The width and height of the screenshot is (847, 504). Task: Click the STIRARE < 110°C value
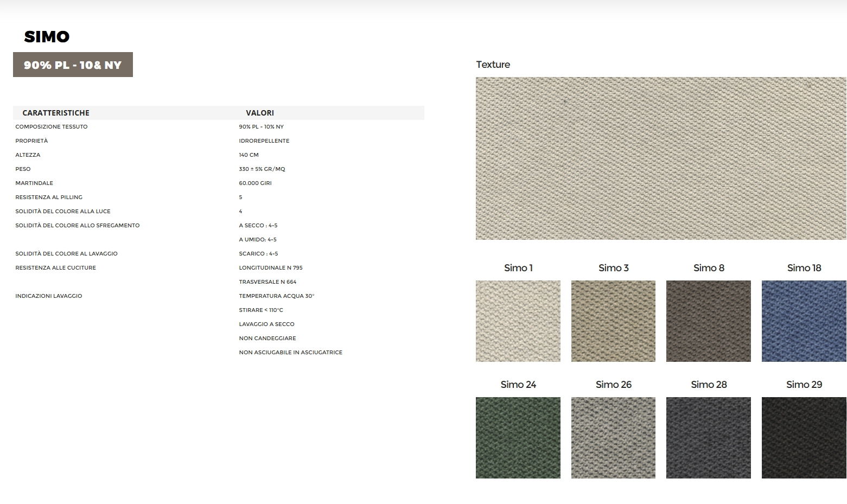pos(261,310)
